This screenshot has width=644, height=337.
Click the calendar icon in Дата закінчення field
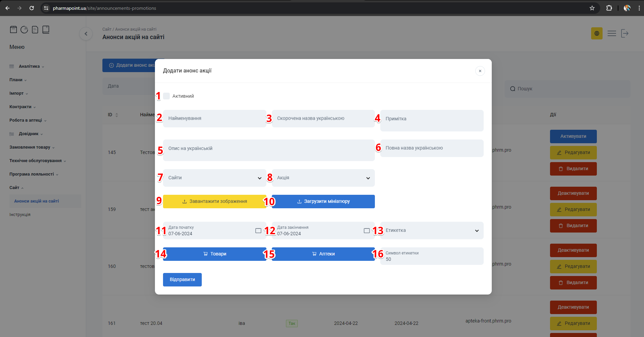point(367,231)
